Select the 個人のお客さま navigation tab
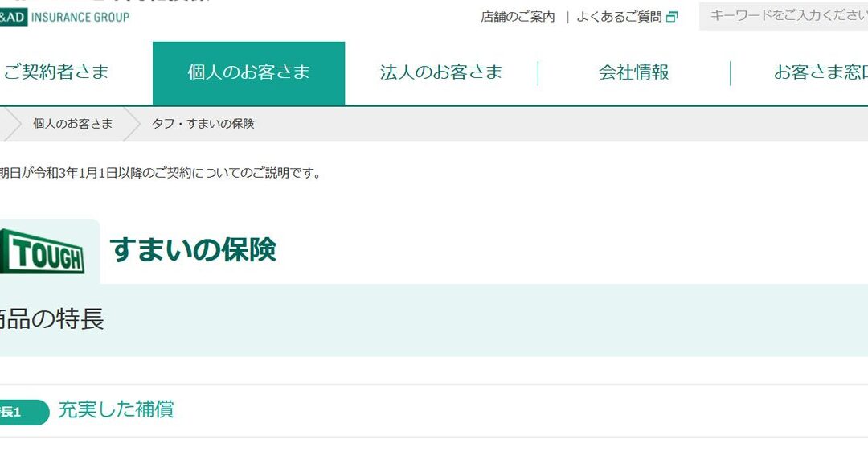This screenshot has width=868, height=456. (x=248, y=72)
